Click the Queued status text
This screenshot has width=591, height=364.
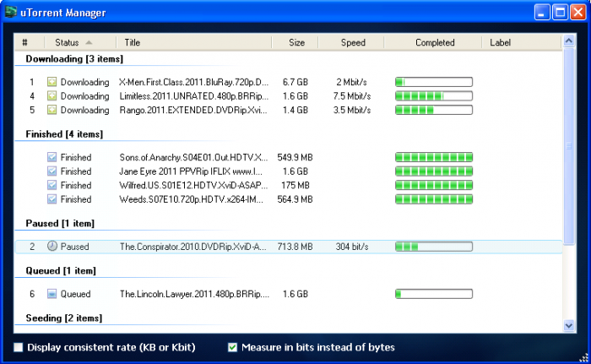pos(75,294)
